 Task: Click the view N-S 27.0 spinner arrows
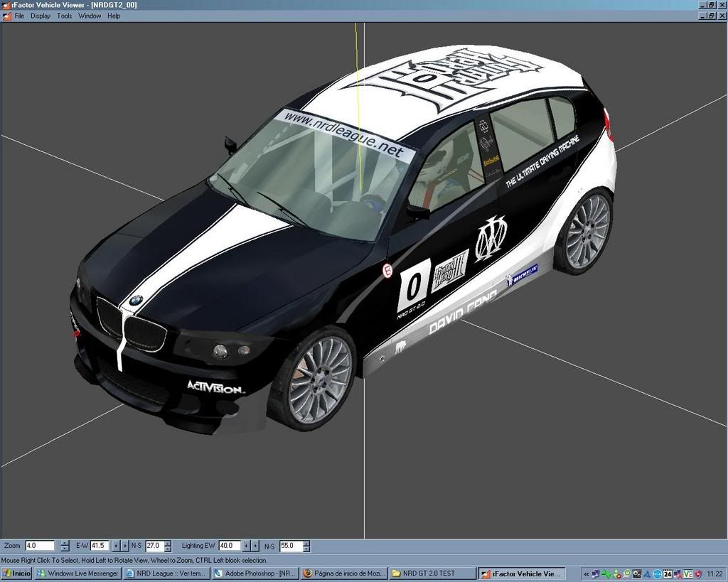point(168,546)
